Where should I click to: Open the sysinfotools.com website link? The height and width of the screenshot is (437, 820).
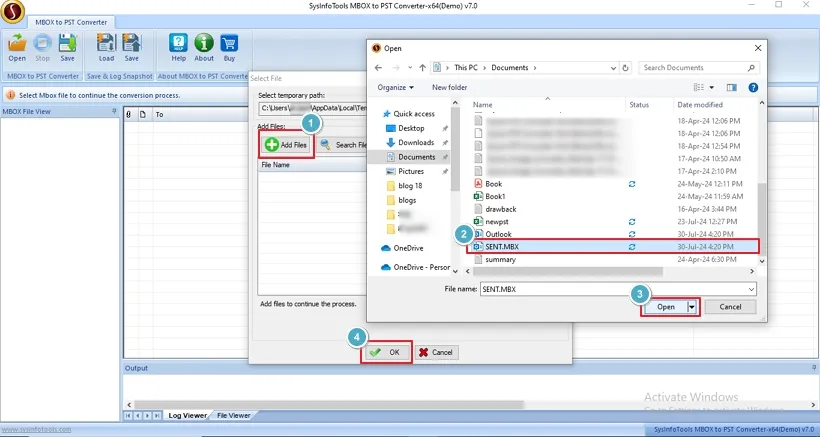coord(36,429)
